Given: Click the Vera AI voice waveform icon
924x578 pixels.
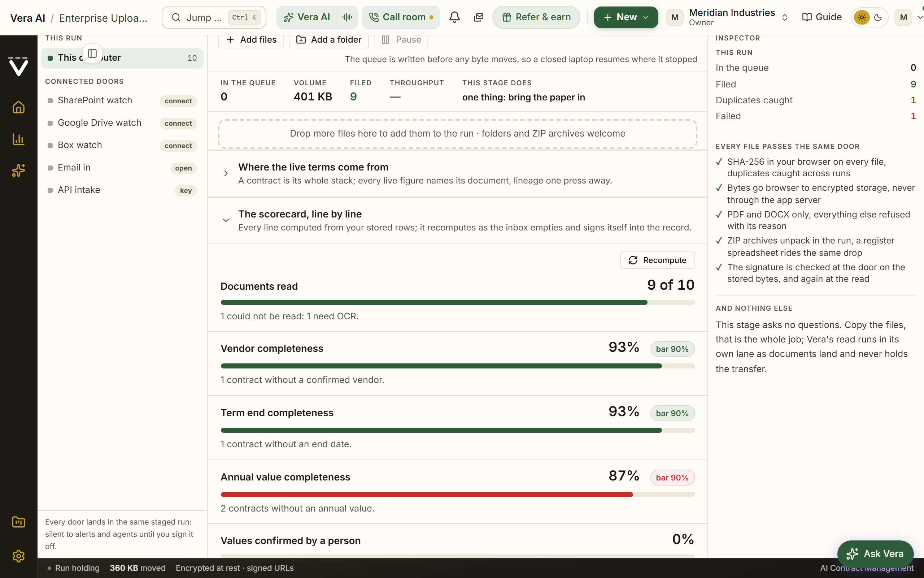Looking at the screenshot, I should pyautogui.click(x=347, y=17).
